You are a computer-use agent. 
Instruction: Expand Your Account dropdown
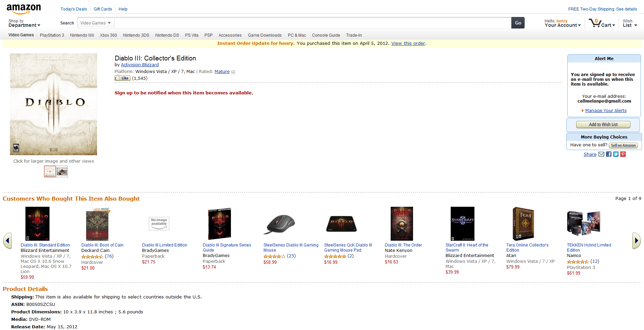click(563, 23)
